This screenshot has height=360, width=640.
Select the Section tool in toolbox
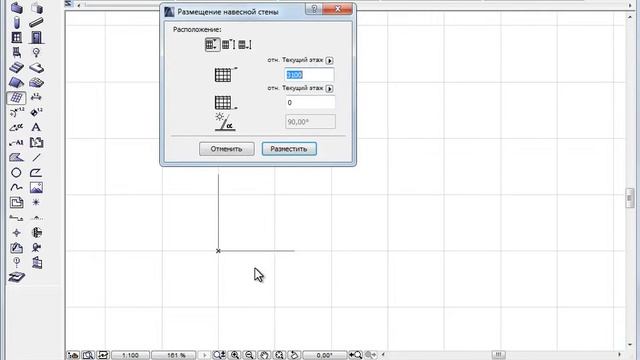tap(16, 218)
